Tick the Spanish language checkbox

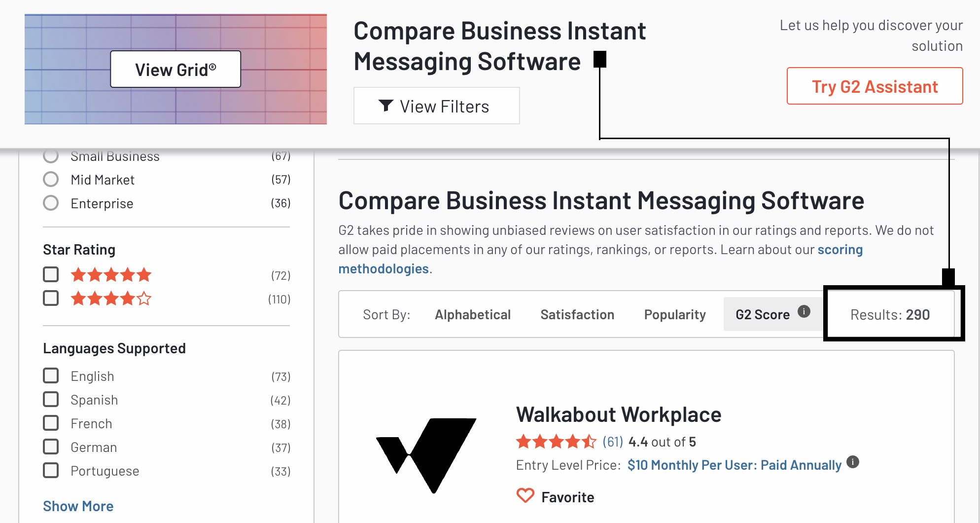[x=51, y=399]
